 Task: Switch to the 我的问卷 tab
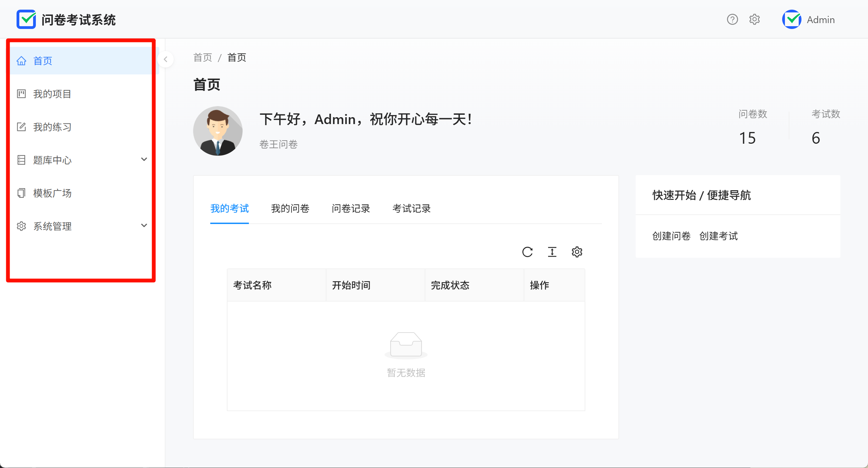click(x=290, y=208)
